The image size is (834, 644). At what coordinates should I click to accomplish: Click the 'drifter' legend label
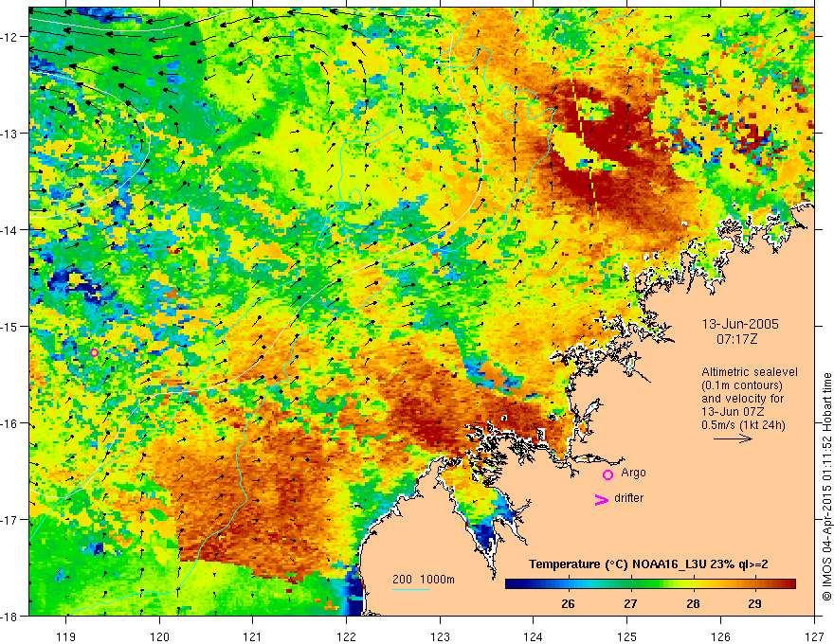(628, 498)
